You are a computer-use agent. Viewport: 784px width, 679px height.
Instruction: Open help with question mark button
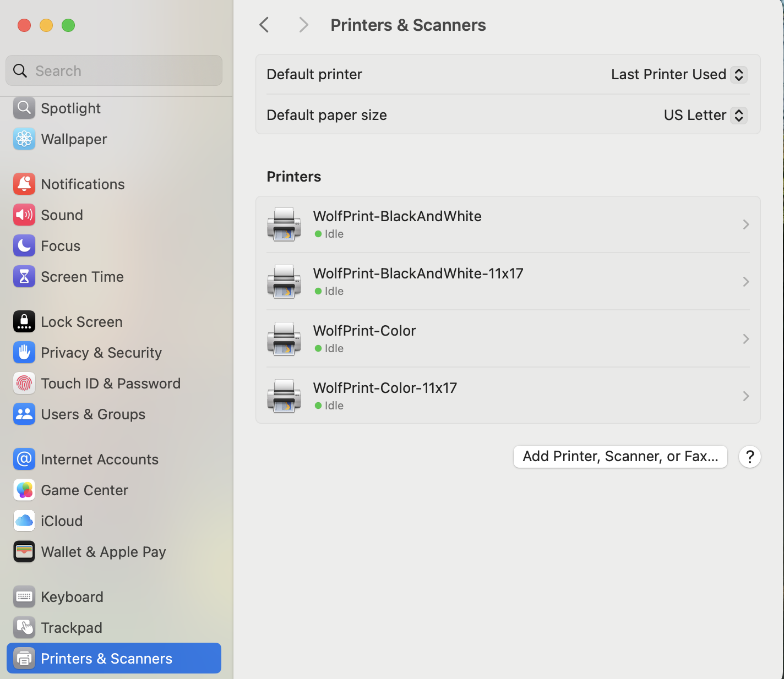coord(749,457)
